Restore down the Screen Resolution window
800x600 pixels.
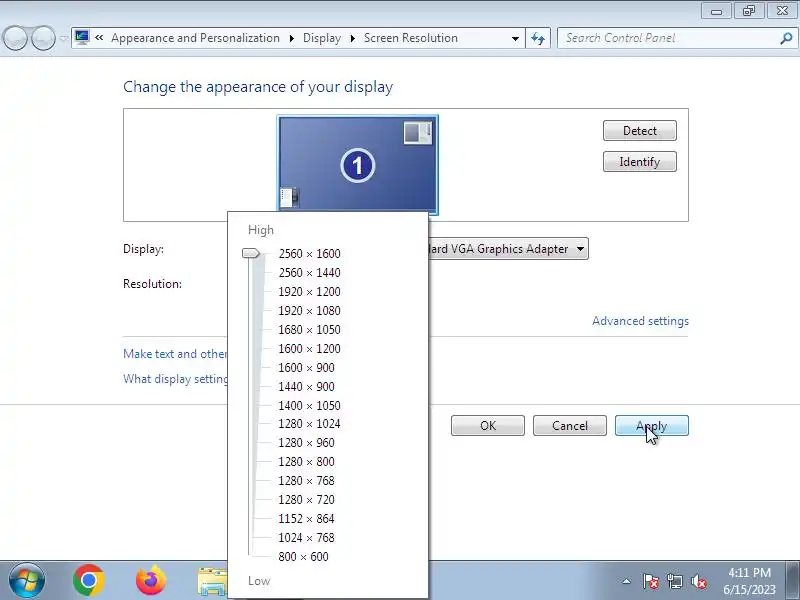point(748,11)
